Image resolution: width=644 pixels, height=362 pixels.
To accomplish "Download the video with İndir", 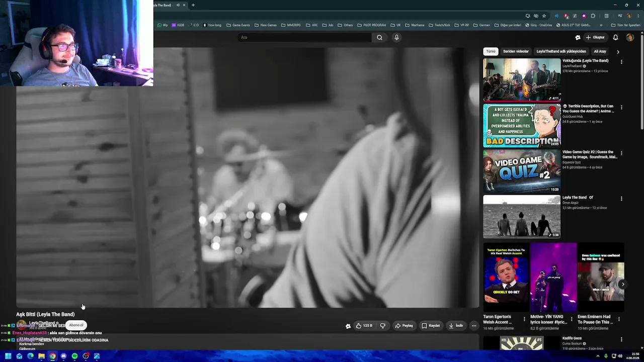I will (x=456, y=326).
